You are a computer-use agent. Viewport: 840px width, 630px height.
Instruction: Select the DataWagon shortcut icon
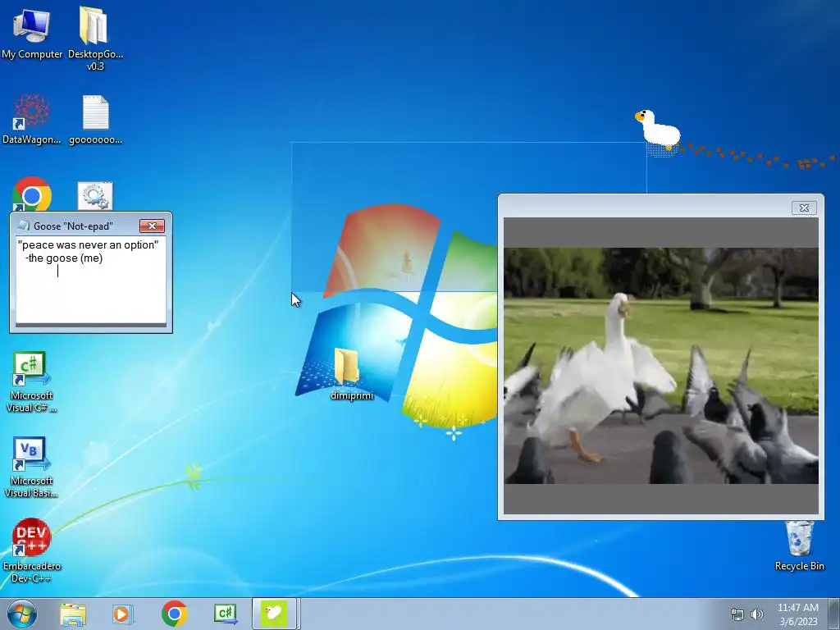click(32, 119)
